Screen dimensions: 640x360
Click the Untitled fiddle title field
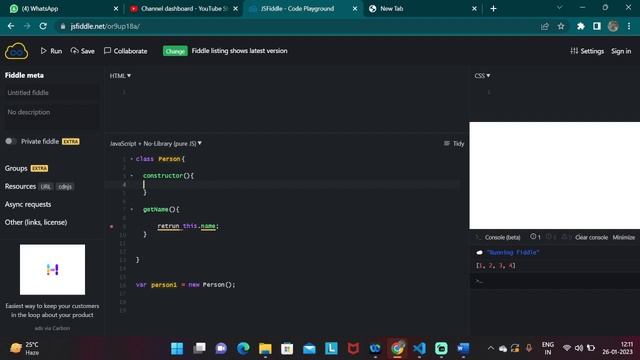(51, 93)
